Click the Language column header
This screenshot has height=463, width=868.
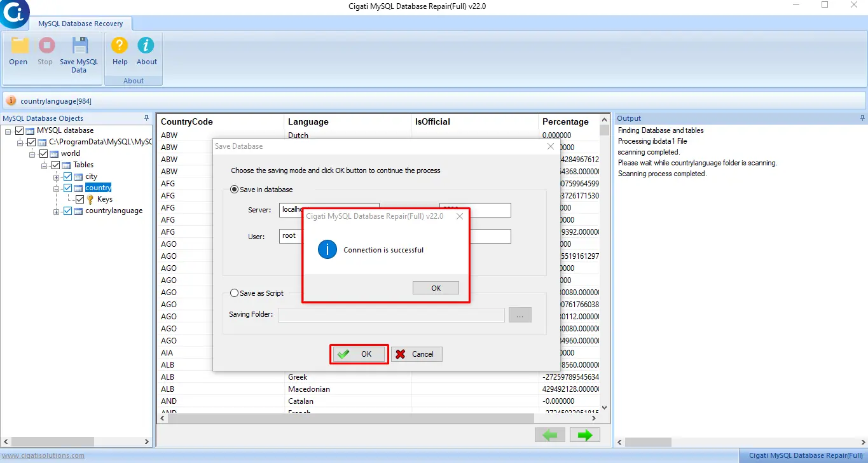pyautogui.click(x=348, y=121)
